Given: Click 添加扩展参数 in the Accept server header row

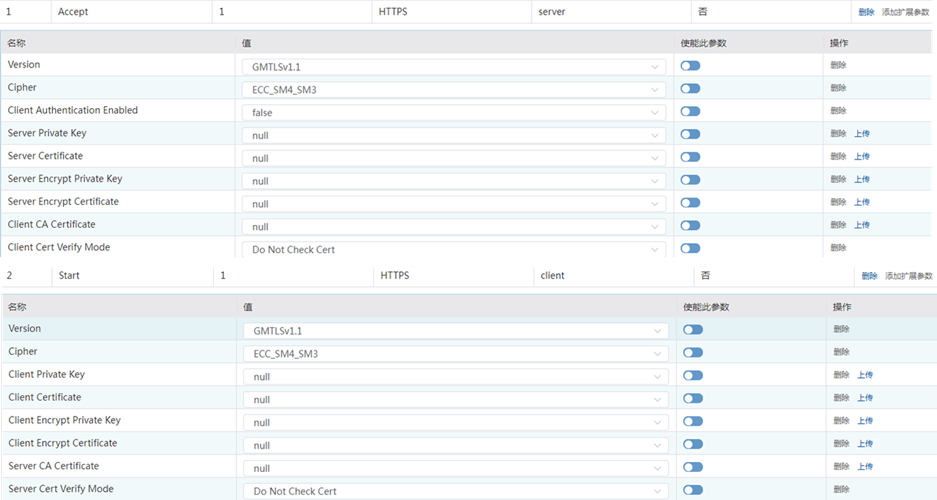Looking at the screenshot, I should tap(905, 12).
